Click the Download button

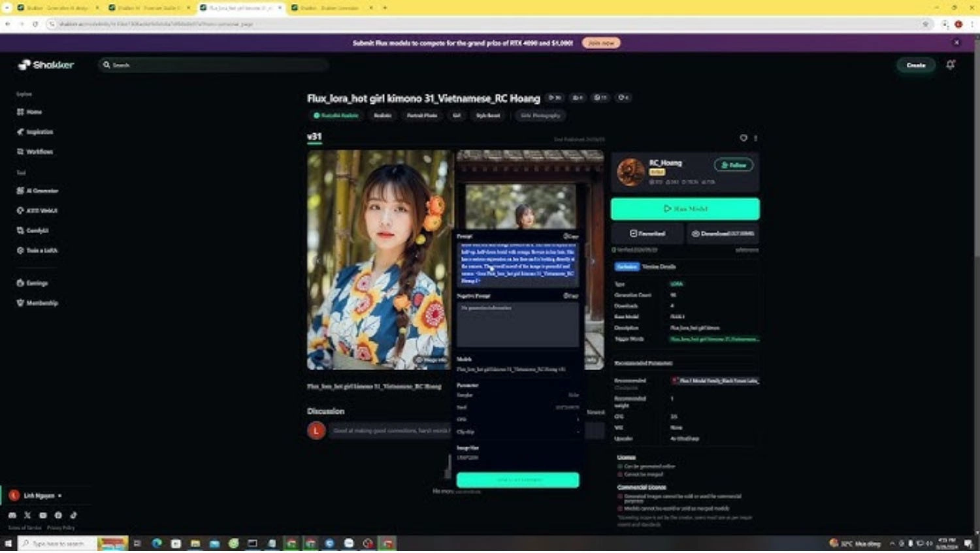(723, 233)
